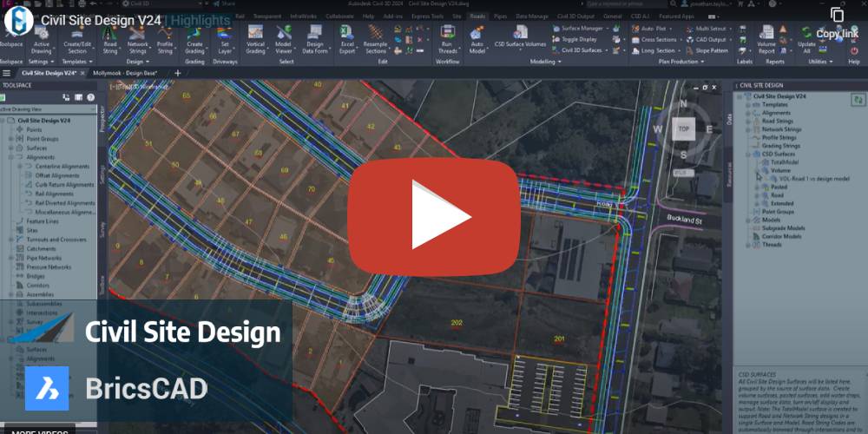
Task: Expand Road Strings in Civil Site Design panel
Action: pos(749,121)
